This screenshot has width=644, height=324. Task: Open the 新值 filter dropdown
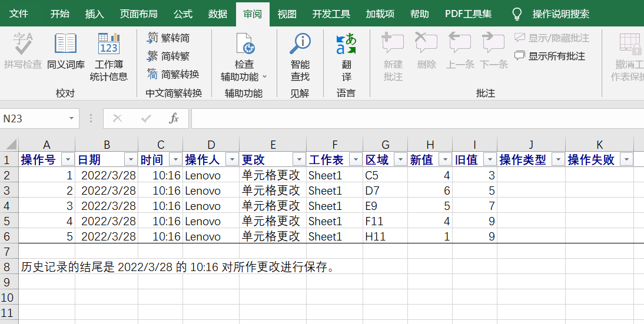[x=445, y=159]
